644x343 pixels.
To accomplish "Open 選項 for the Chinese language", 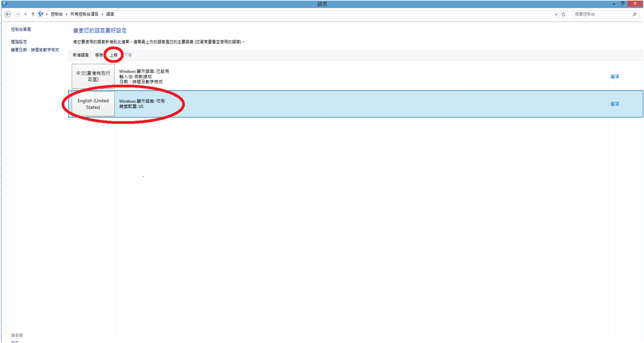I will [x=615, y=76].
